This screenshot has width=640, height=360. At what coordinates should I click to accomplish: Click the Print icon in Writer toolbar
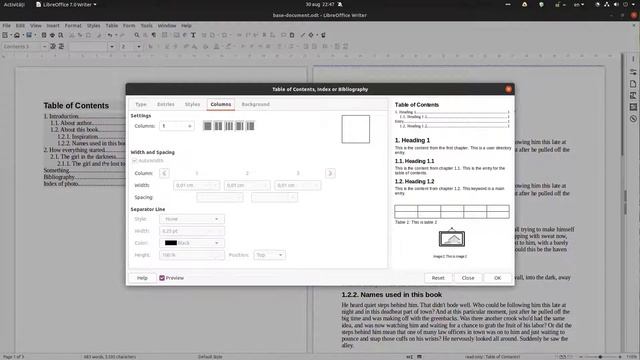pos(52,36)
